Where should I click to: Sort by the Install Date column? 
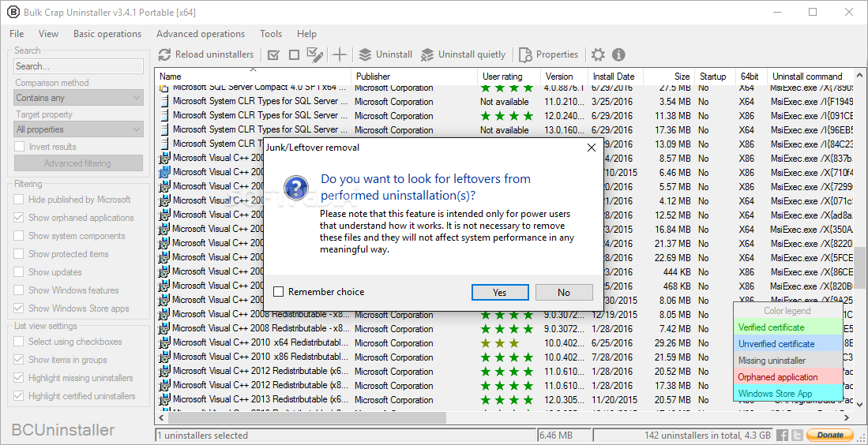615,77
